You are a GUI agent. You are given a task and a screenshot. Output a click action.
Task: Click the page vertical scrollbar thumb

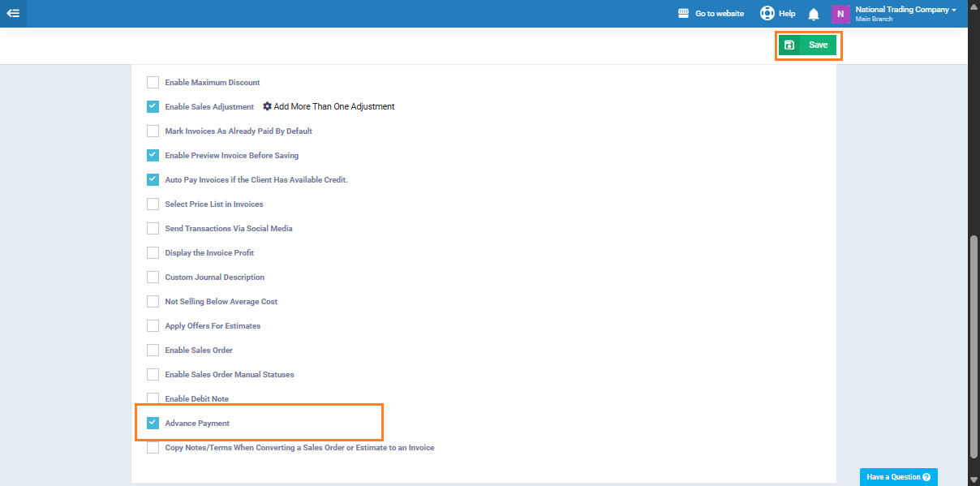[x=974, y=348]
